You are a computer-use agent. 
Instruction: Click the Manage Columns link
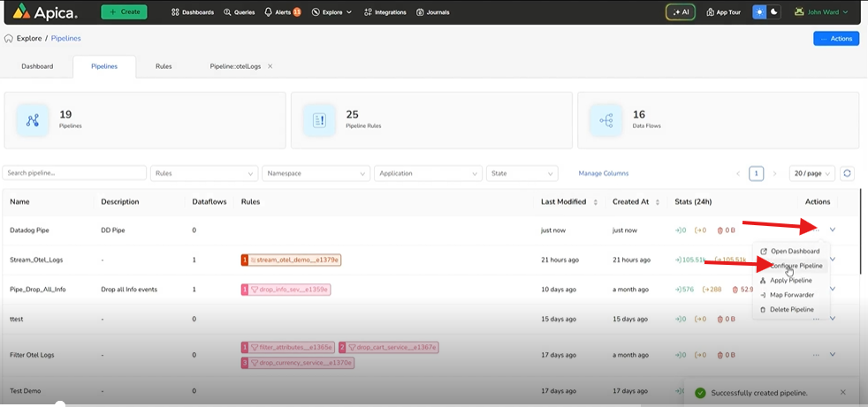coord(604,174)
